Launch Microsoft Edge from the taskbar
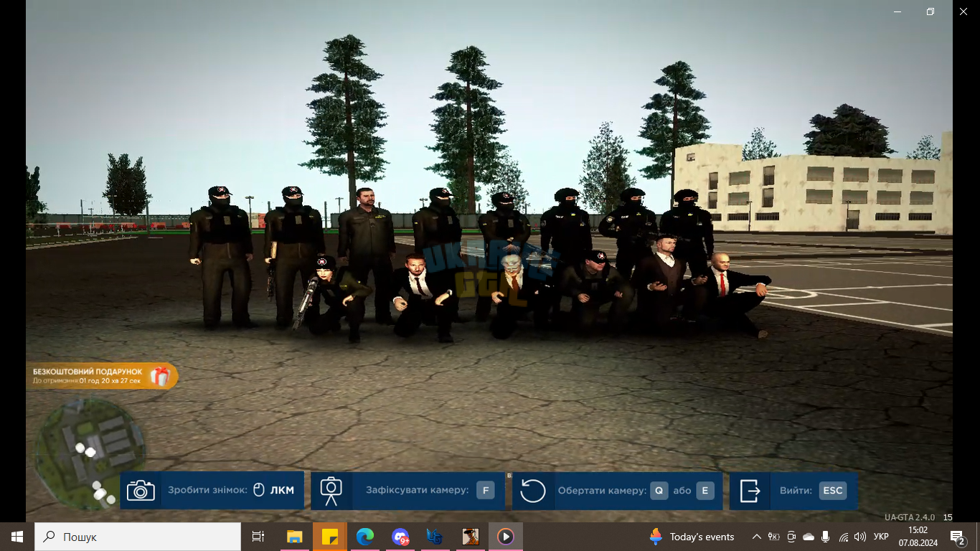 tap(365, 537)
